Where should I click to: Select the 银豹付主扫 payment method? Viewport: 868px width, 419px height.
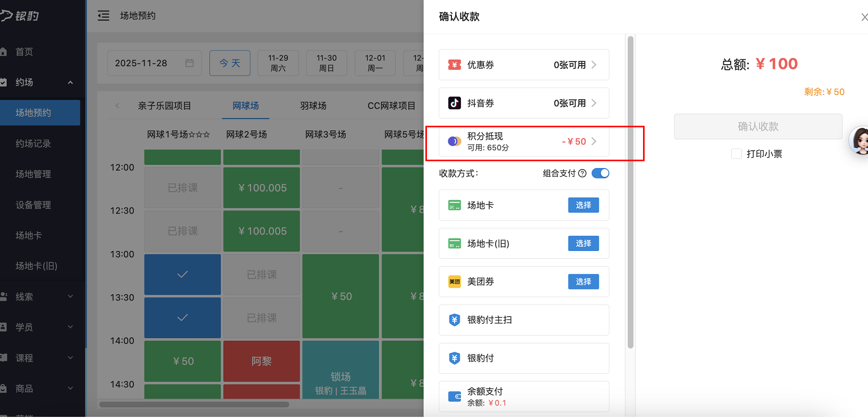click(x=524, y=320)
